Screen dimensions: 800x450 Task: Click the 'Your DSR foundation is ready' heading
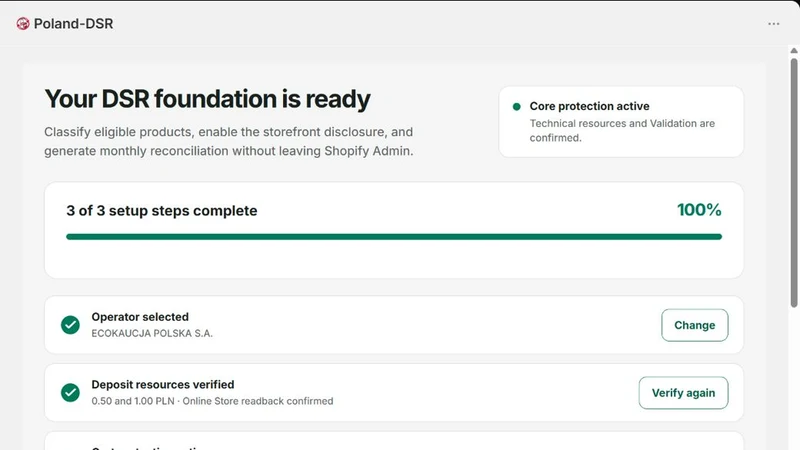[x=207, y=99]
